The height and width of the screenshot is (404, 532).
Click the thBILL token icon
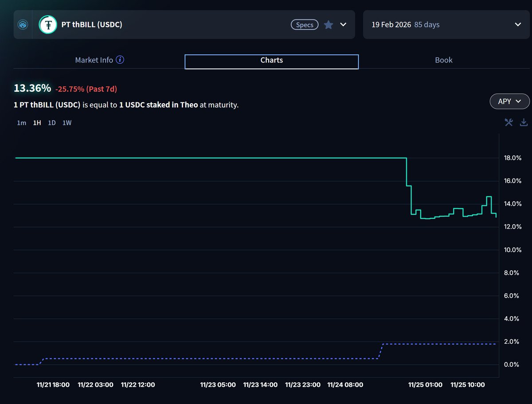(x=47, y=25)
